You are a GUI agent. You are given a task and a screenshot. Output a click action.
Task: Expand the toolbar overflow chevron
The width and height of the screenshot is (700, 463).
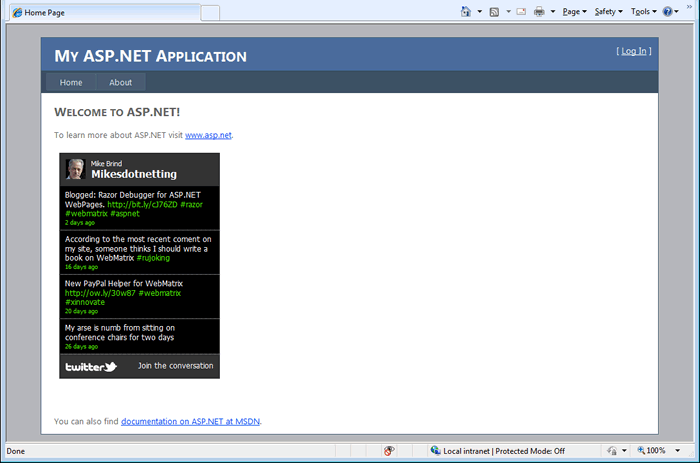[x=689, y=6]
